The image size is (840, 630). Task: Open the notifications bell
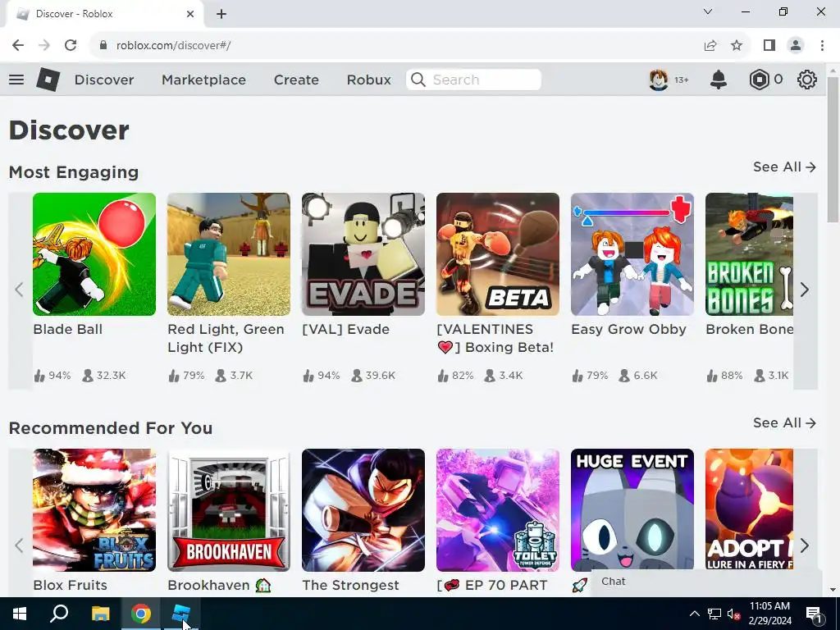coord(719,80)
